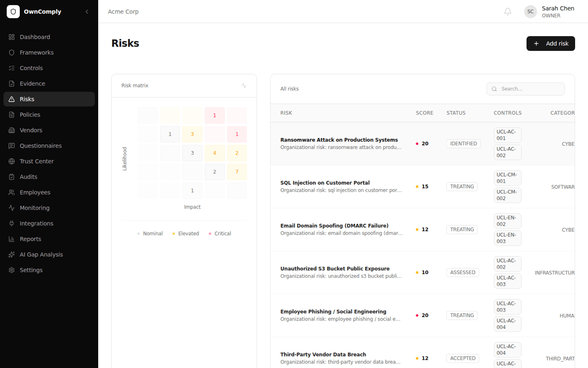
Task: Open Unauthorized S3 Bucket Public Exposure risk
Action: coord(335,269)
